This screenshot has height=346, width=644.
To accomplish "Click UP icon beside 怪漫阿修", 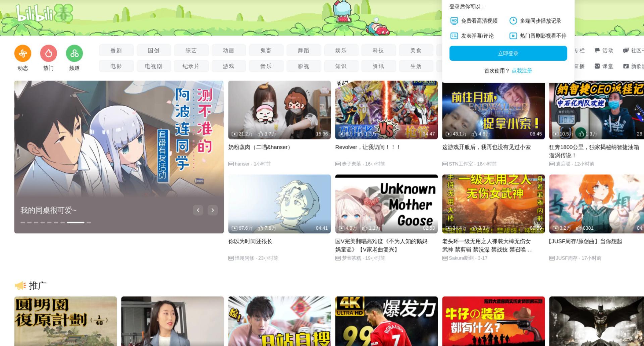I will point(231,258).
